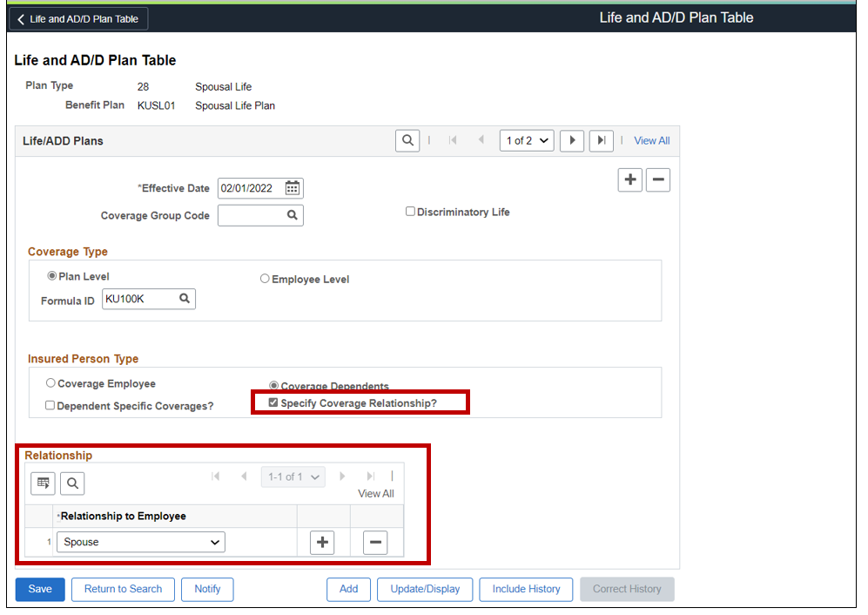Open Relationship grid personalize icon
Image resolution: width=868 pixels, height=615 pixels.
pyautogui.click(x=43, y=483)
